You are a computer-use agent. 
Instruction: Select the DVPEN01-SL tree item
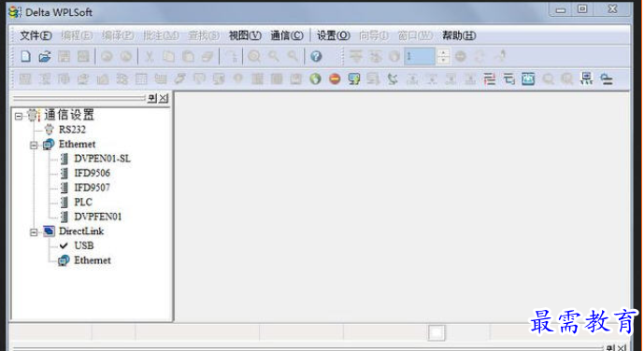coord(102,159)
